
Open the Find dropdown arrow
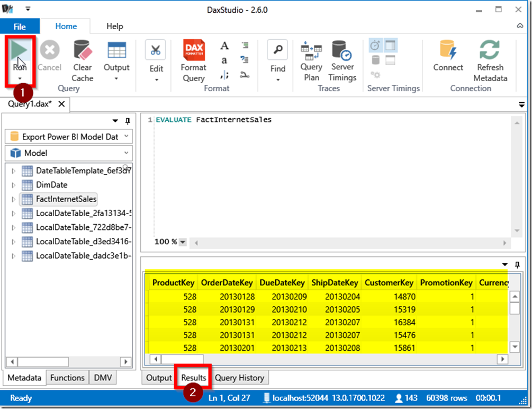(278, 80)
